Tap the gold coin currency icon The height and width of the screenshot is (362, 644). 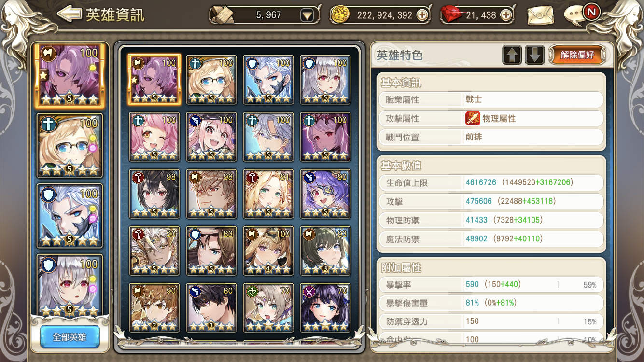pyautogui.click(x=341, y=15)
